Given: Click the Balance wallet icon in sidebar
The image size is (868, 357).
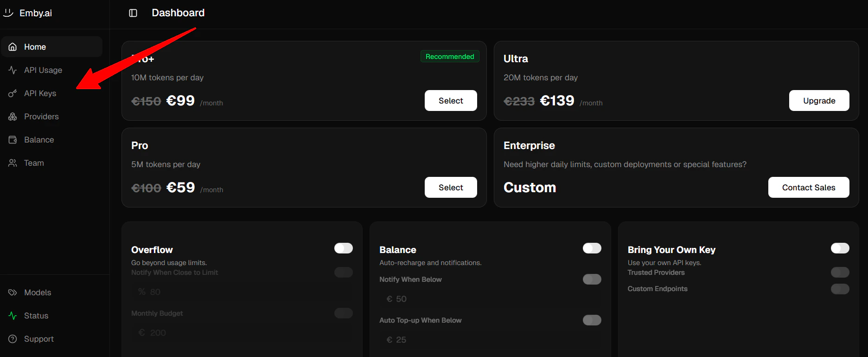Looking at the screenshot, I should click(x=12, y=139).
